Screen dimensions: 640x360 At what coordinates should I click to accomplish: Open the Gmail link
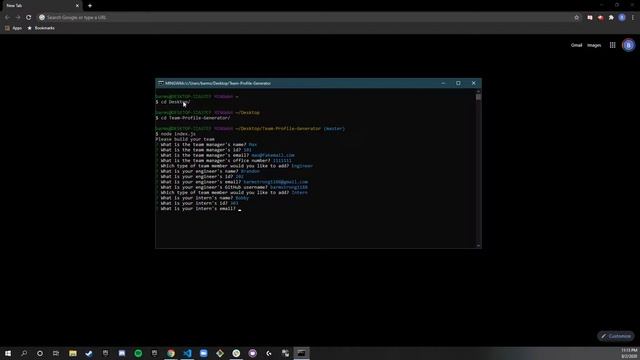[x=576, y=45]
